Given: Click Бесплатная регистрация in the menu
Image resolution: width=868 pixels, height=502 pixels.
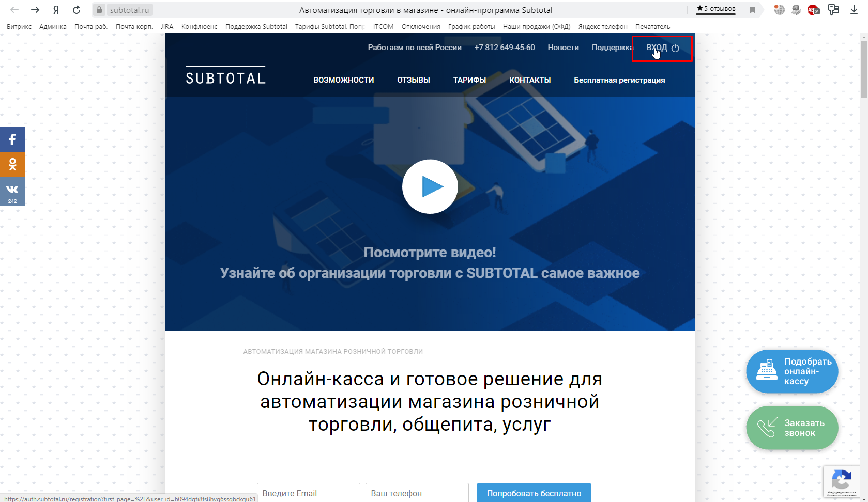Looking at the screenshot, I should pos(619,80).
